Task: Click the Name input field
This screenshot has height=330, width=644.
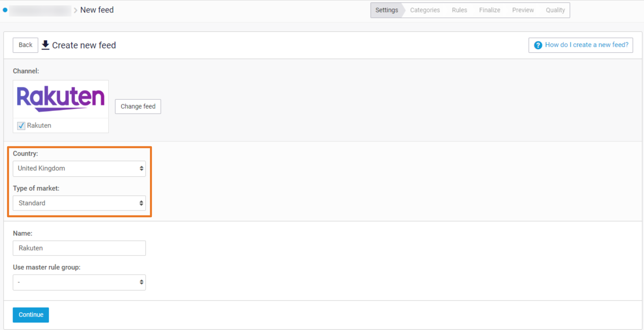Action: click(x=79, y=248)
